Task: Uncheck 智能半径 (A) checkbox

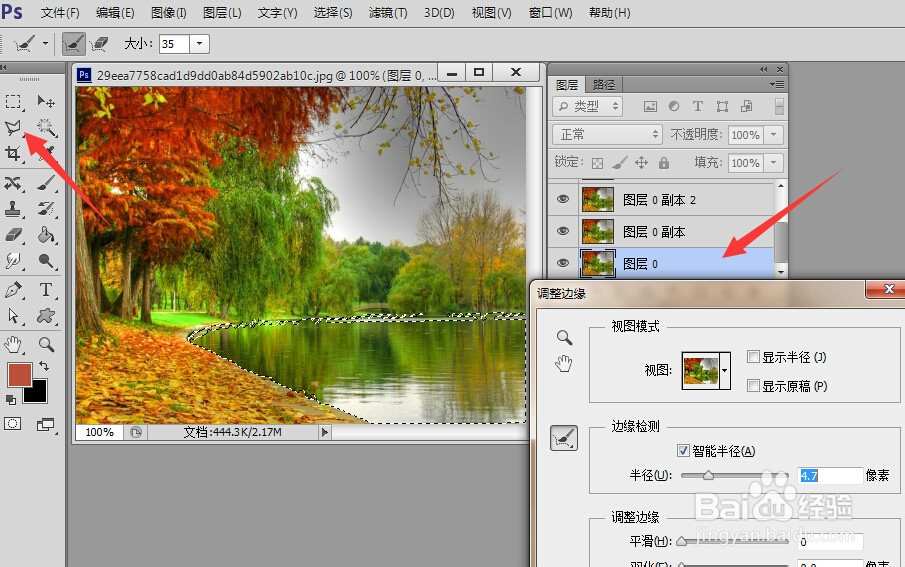Action: 683,450
